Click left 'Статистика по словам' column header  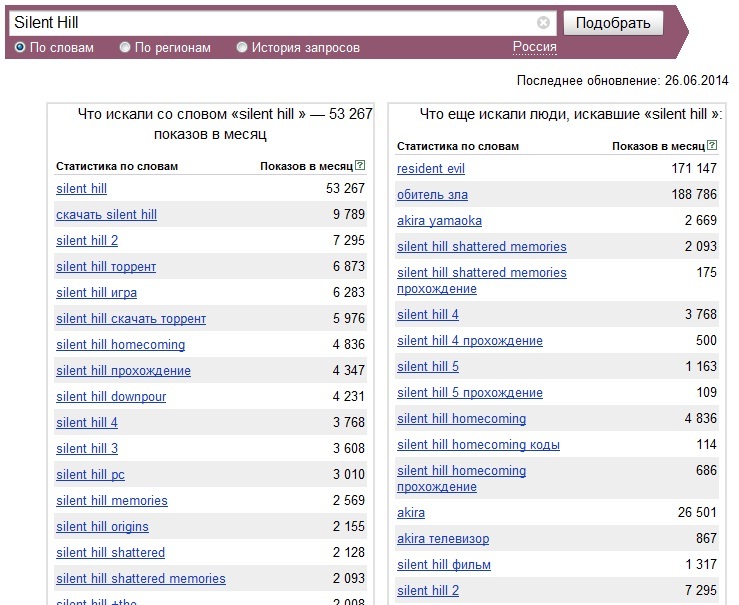point(117,166)
